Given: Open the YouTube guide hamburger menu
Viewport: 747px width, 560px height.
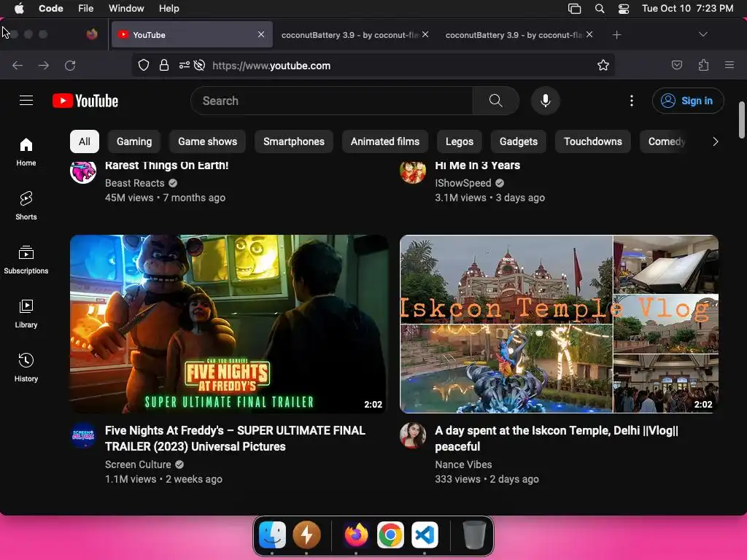Looking at the screenshot, I should coord(26,101).
